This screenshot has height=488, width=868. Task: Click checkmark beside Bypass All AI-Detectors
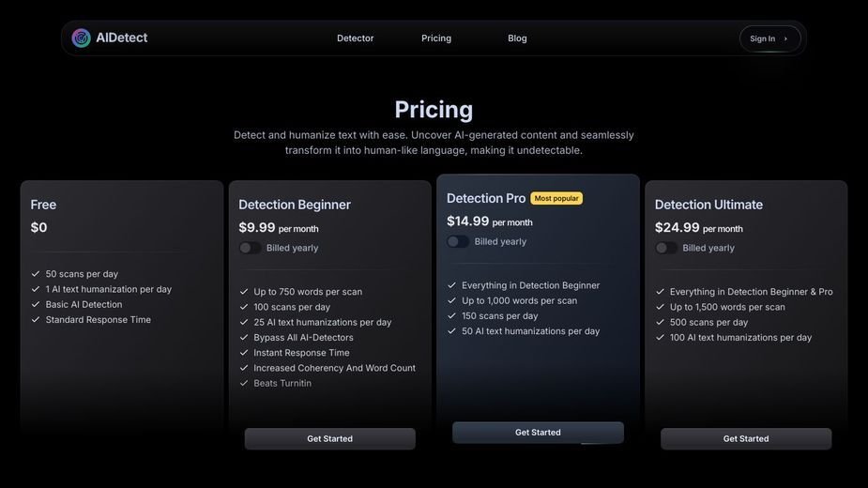coord(244,337)
